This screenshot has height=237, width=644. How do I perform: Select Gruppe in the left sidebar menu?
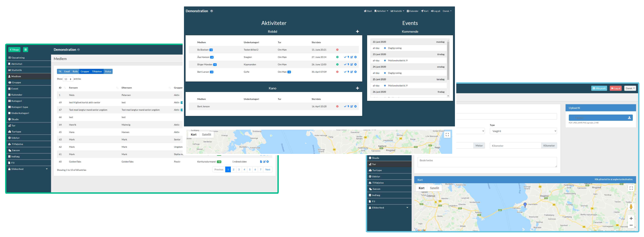16,83
